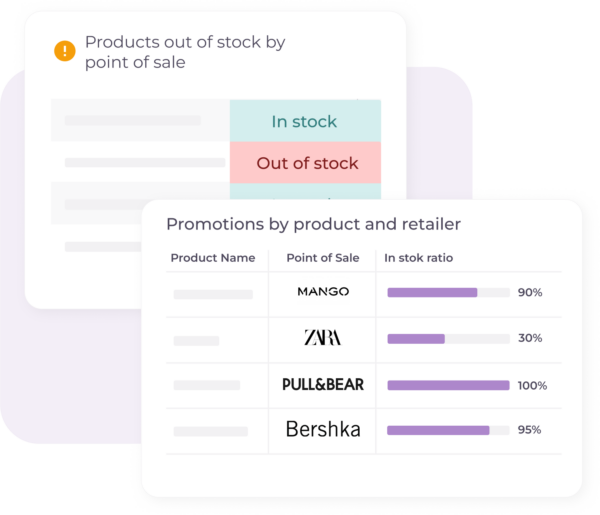Viewport: 600px width, 515px height.
Task: Click the product name placeholder beside Bershka
Action: pos(210,431)
